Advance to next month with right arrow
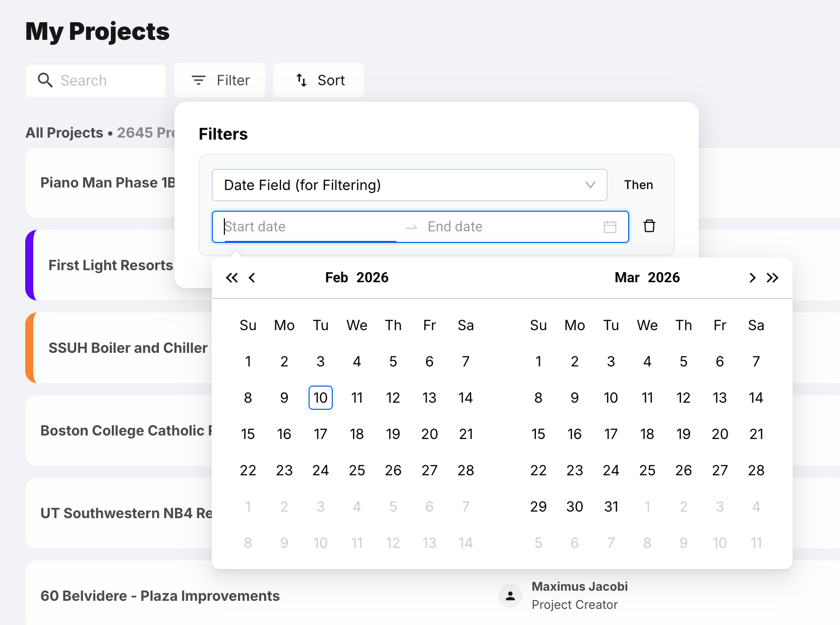 [752, 278]
